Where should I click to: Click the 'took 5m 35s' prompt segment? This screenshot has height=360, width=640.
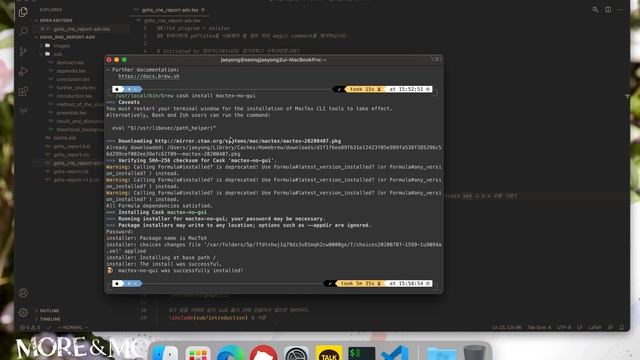(360, 283)
